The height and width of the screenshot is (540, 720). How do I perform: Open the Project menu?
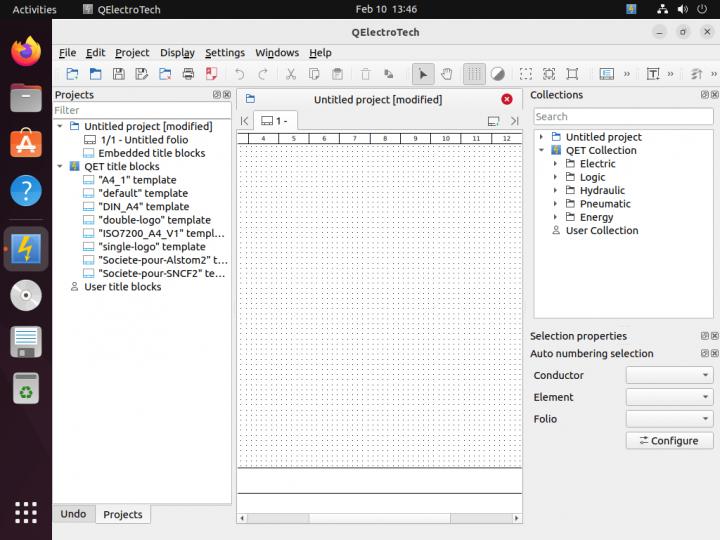(x=132, y=53)
